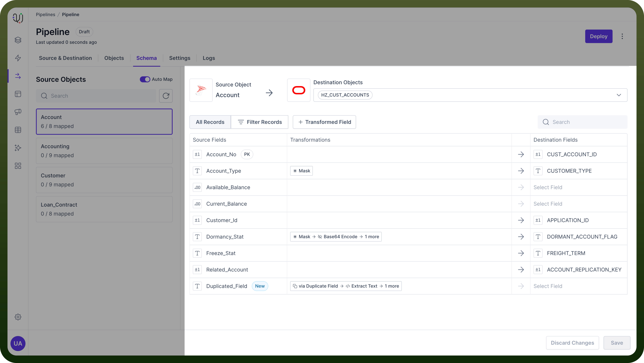This screenshot has height=363, width=644.
Task: Open the sparkles sidebar icon
Action: point(18,148)
